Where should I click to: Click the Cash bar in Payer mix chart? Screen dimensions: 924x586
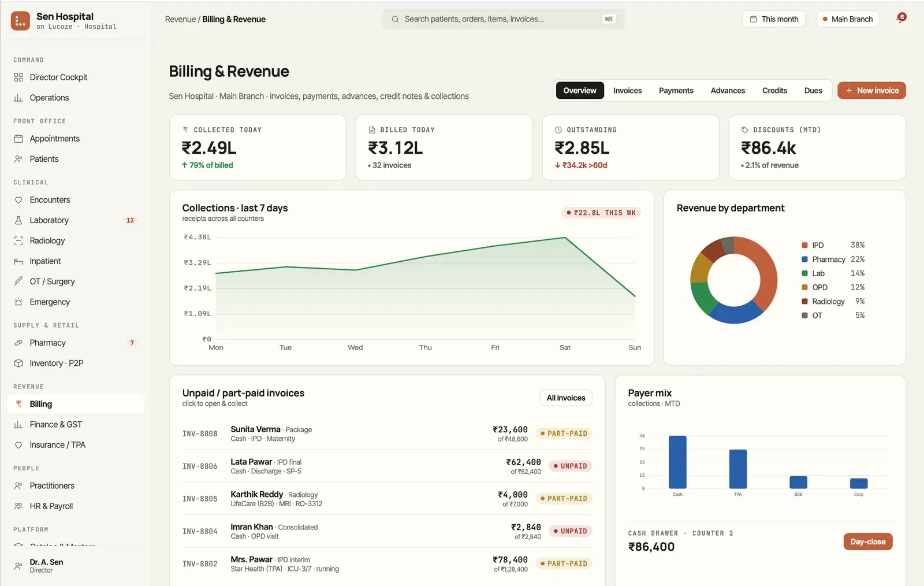coord(677,462)
